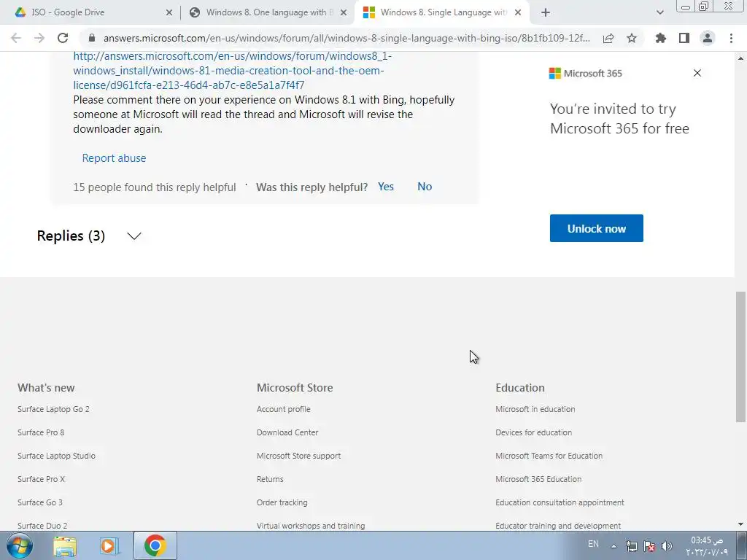
Task: Open Microsoft in education link
Action: click(535, 409)
